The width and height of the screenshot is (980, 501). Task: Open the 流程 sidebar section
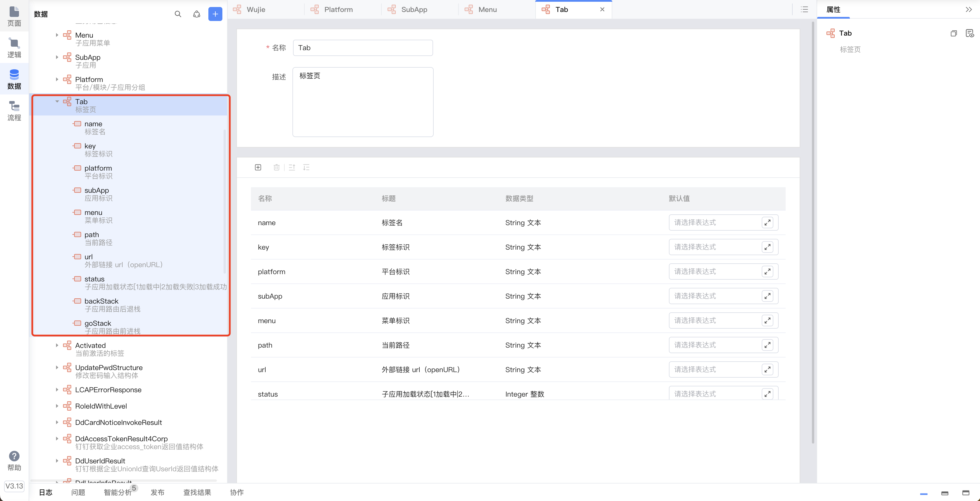pos(14,111)
